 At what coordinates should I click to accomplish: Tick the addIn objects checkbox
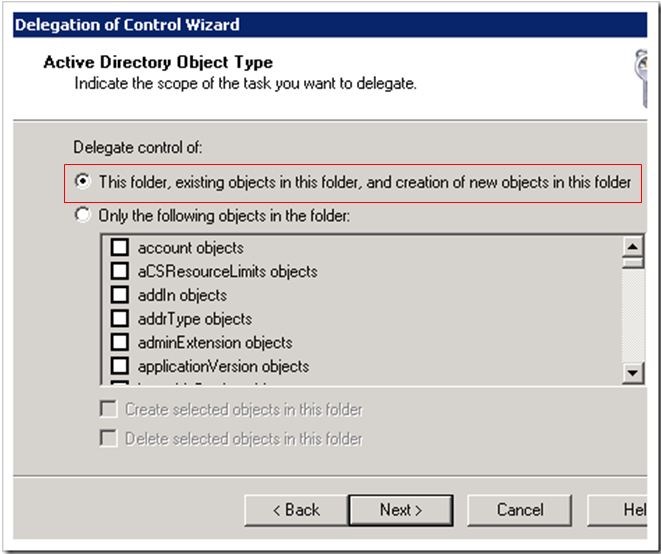(120, 295)
